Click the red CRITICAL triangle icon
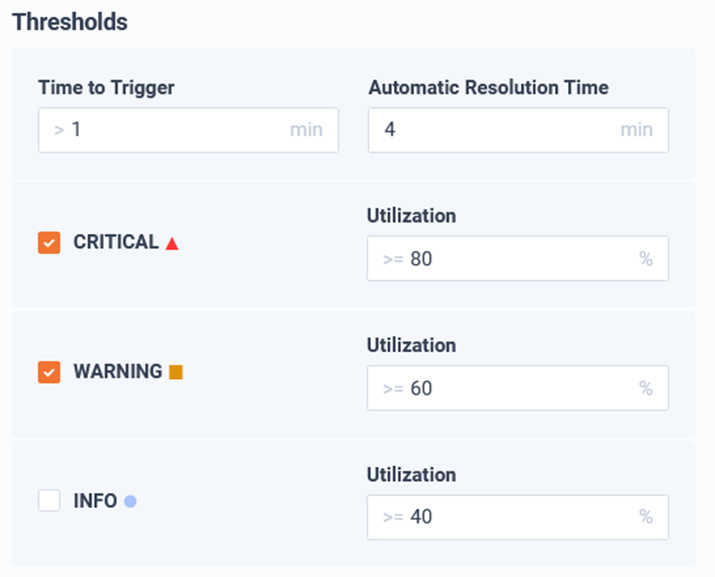The image size is (715, 577). [x=172, y=244]
